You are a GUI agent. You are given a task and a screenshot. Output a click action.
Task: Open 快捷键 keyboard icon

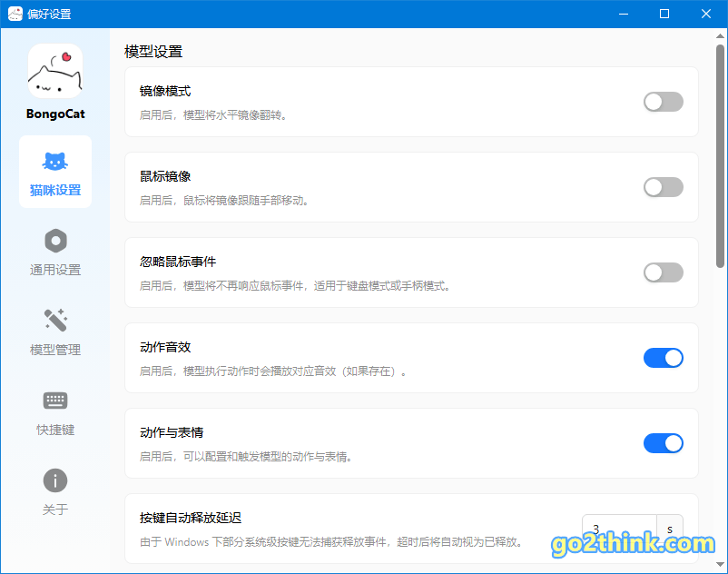click(55, 401)
